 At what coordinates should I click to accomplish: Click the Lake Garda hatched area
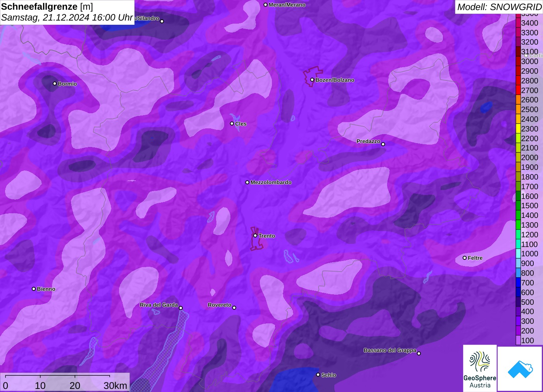point(167,349)
